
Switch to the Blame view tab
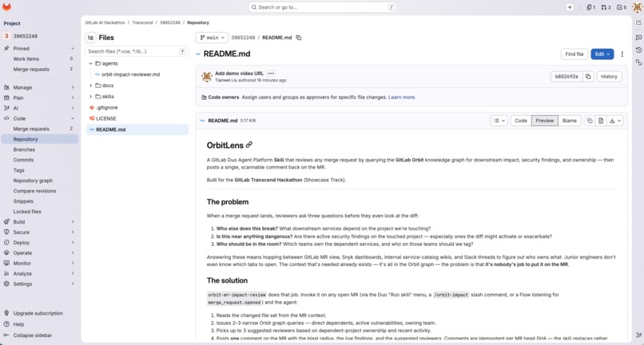(x=569, y=121)
